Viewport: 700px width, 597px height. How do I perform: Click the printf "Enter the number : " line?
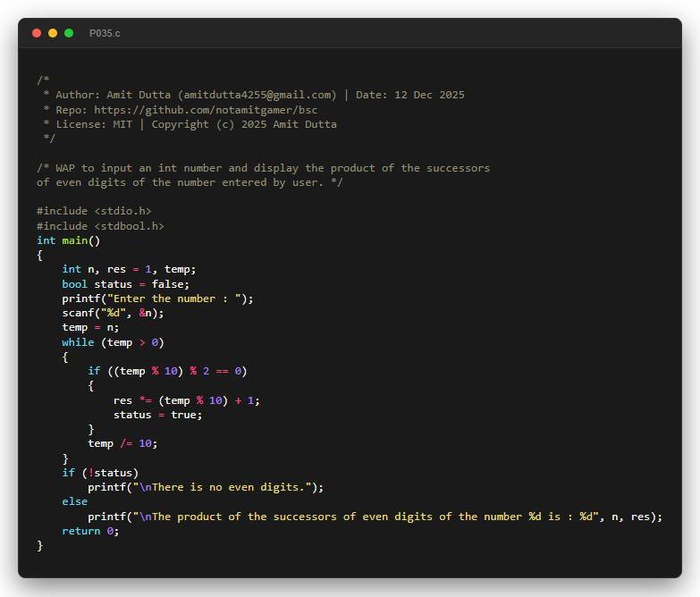[x=157, y=298]
